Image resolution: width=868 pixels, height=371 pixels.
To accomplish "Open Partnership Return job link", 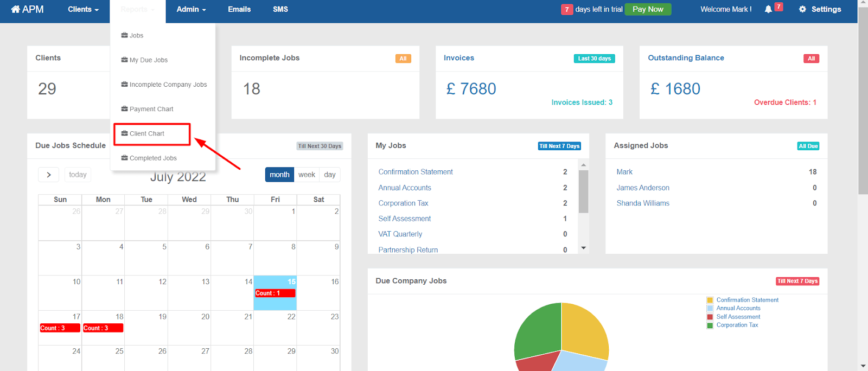I will [408, 250].
